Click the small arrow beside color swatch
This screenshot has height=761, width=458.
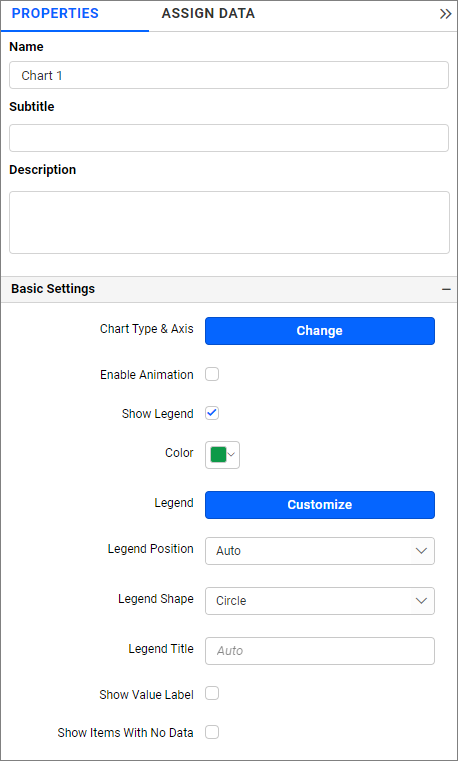(x=231, y=455)
